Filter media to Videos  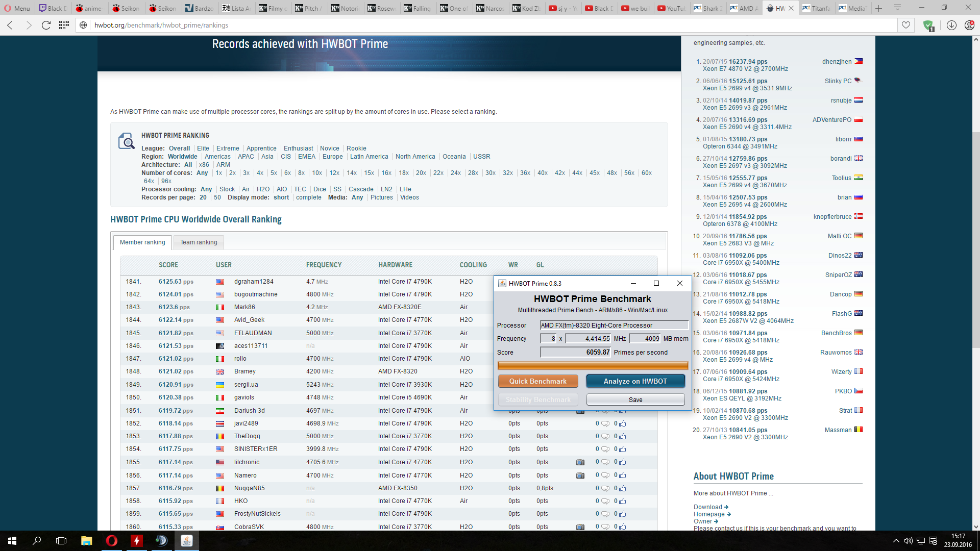coord(409,197)
